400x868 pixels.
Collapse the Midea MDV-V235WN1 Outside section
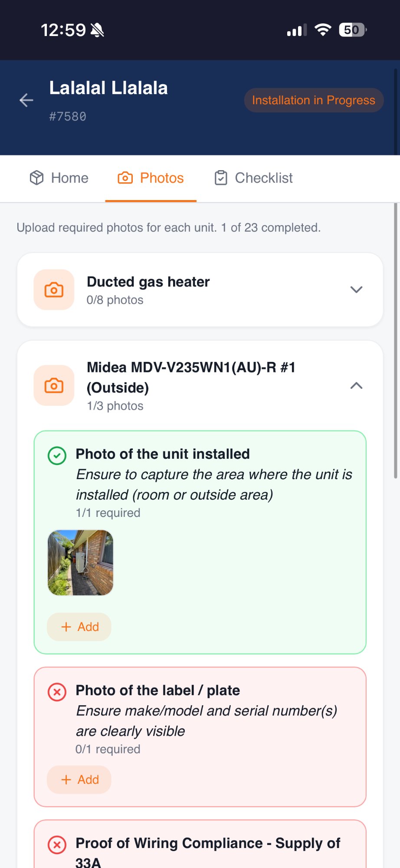356,385
